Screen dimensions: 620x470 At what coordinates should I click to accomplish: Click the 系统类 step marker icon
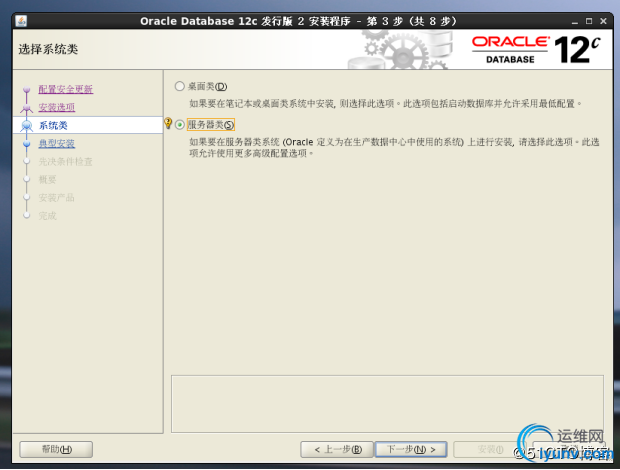[x=26, y=126]
